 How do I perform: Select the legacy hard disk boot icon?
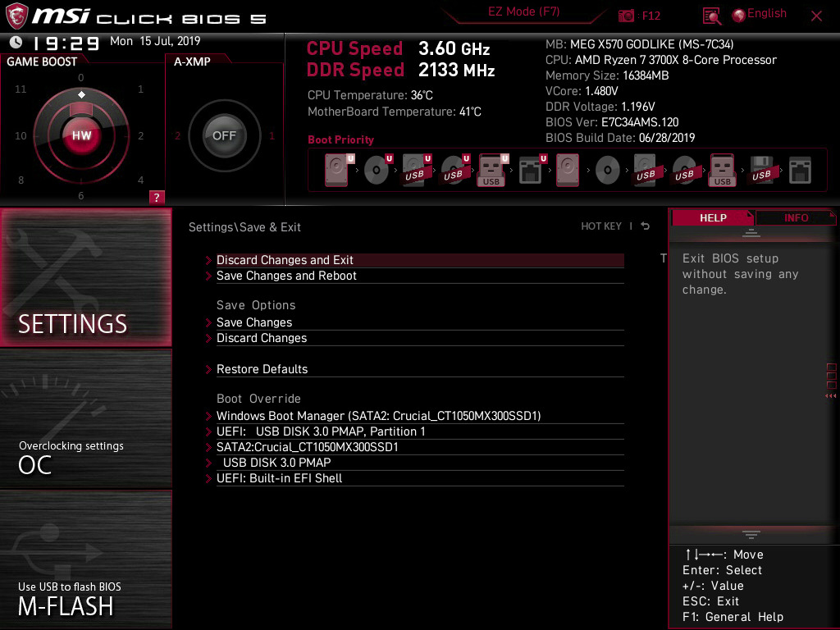568,170
